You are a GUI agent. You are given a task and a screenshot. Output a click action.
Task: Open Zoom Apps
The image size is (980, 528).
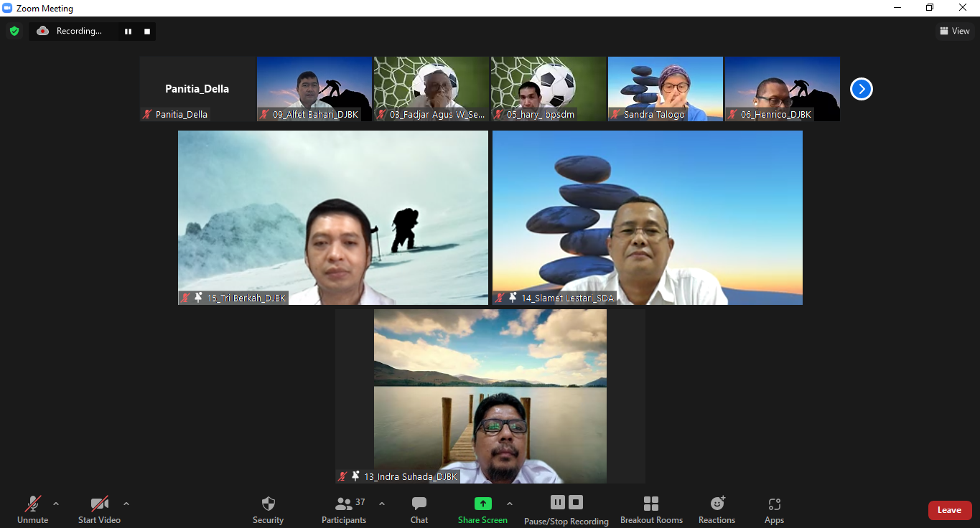[774, 510]
